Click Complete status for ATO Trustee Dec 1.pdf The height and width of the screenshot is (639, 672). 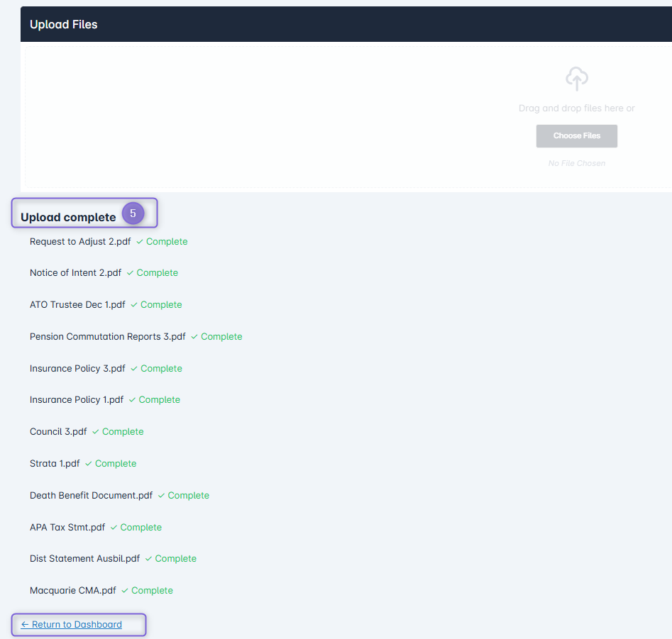[x=161, y=304]
